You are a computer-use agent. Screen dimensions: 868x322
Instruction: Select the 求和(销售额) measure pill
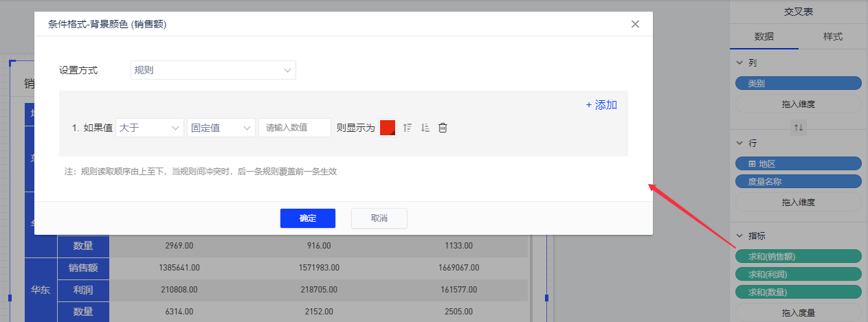798,256
